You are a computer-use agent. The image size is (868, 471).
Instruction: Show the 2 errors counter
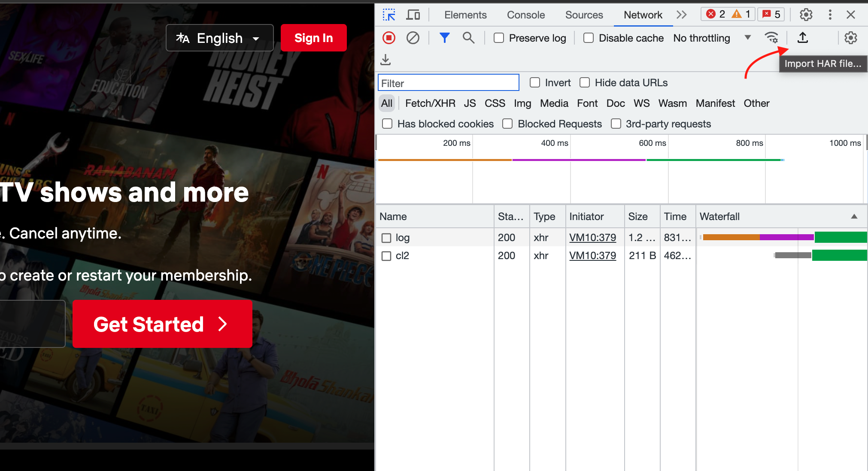coord(716,14)
